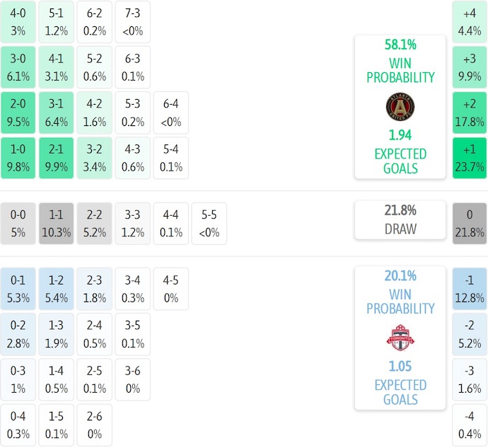
Task: Choose the 5-5 draw cell
Action: (209, 224)
